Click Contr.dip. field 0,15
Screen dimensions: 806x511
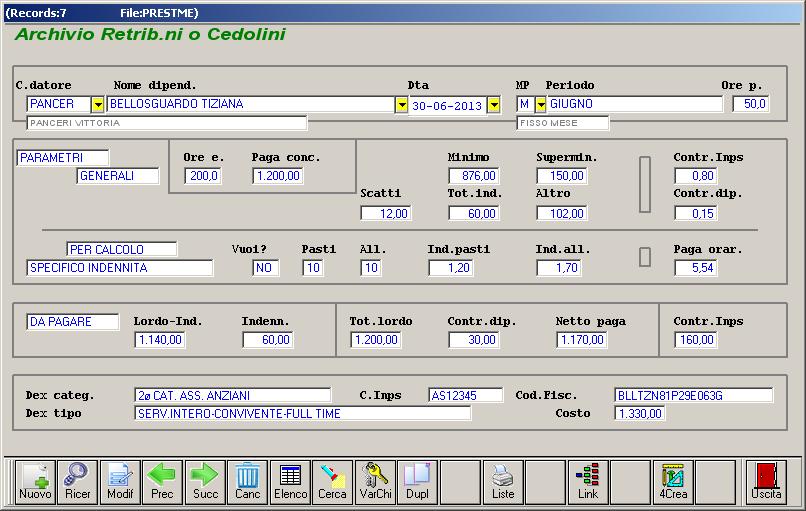tap(695, 213)
